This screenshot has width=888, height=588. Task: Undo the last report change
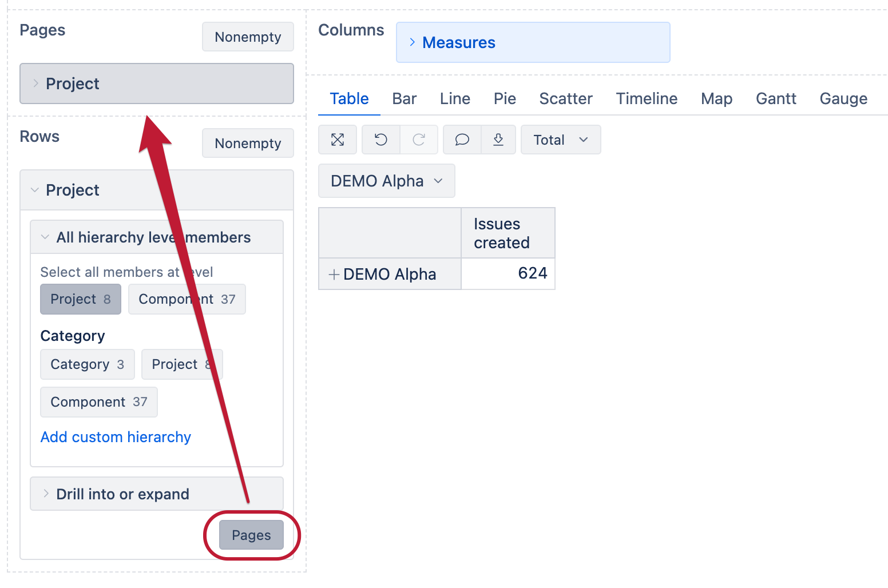tap(381, 140)
